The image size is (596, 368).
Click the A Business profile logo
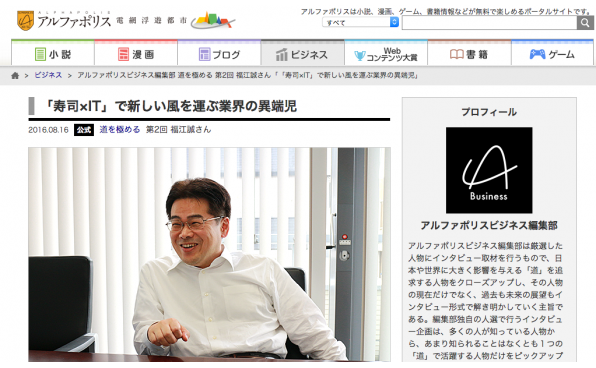pyautogui.click(x=489, y=170)
